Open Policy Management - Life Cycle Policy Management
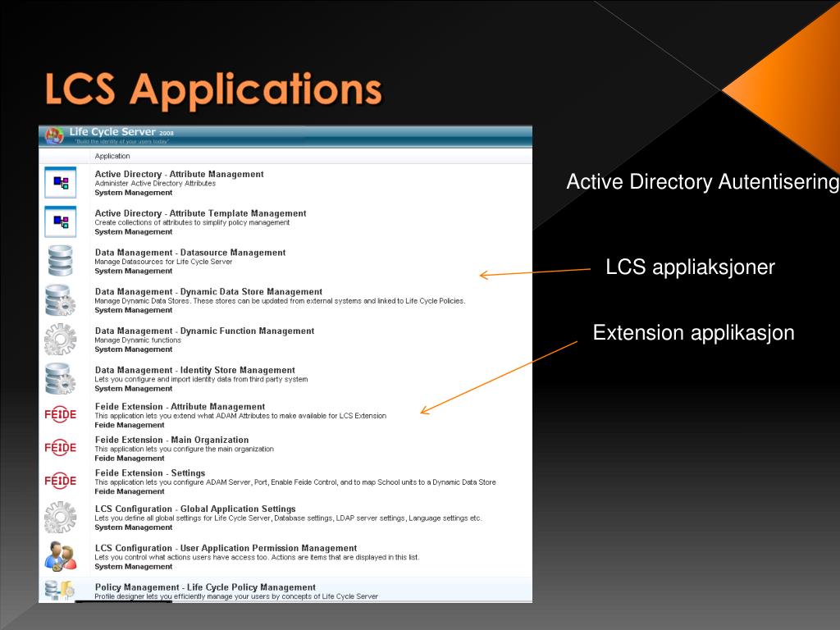The height and width of the screenshot is (630, 840). coord(205,587)
